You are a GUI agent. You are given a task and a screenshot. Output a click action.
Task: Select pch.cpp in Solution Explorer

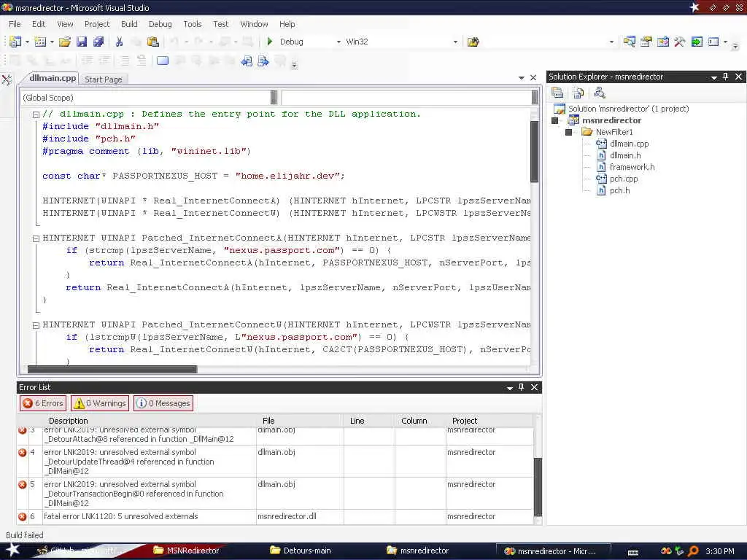[623, 179]
